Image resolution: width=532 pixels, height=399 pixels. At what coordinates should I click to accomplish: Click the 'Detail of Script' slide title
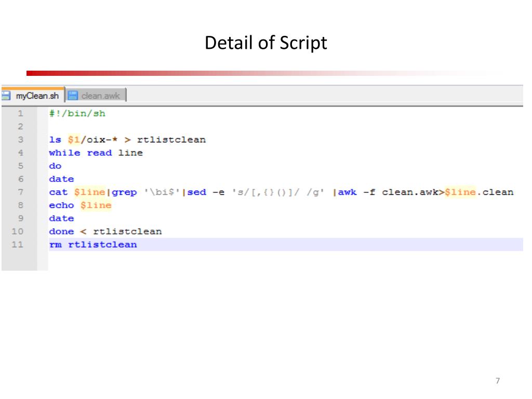point(265,43)
